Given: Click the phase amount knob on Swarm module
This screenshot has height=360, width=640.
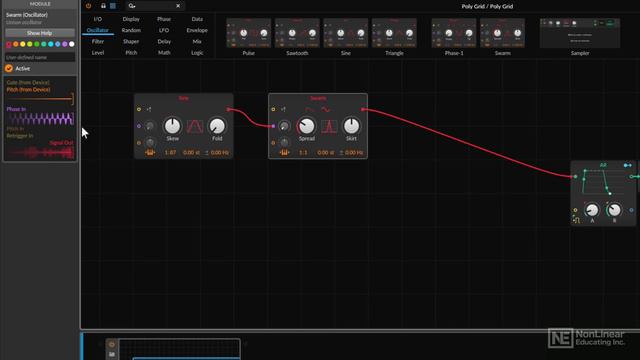Looking at the screenshot, I should 284,126.
